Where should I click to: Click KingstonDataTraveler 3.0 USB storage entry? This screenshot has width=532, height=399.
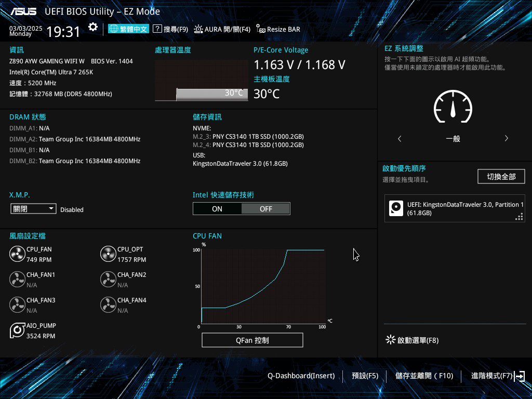click(x=240, y=164)
